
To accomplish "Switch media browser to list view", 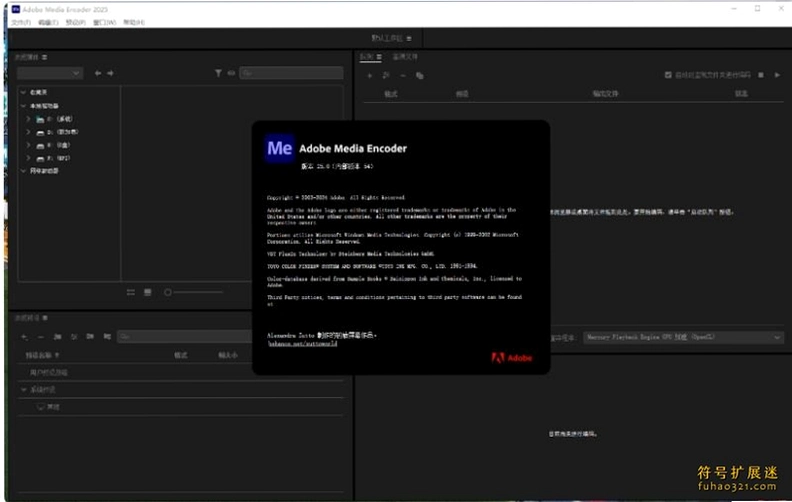I will (x=131, y=292).
